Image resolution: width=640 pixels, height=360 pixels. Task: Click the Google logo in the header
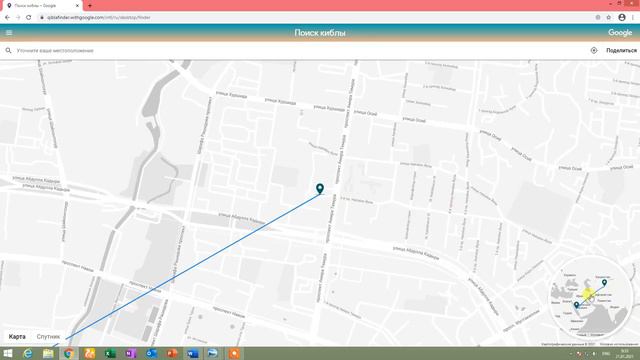tap(620, 33)
